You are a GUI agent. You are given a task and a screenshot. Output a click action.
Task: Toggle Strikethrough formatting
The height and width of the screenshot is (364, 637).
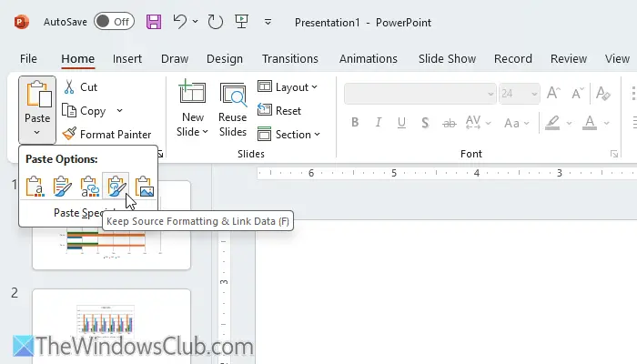point(449,123)
